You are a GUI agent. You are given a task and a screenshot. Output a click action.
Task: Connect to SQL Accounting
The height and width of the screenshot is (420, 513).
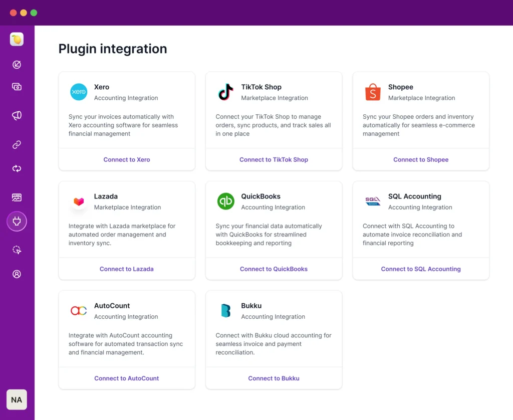pos(421,269)
